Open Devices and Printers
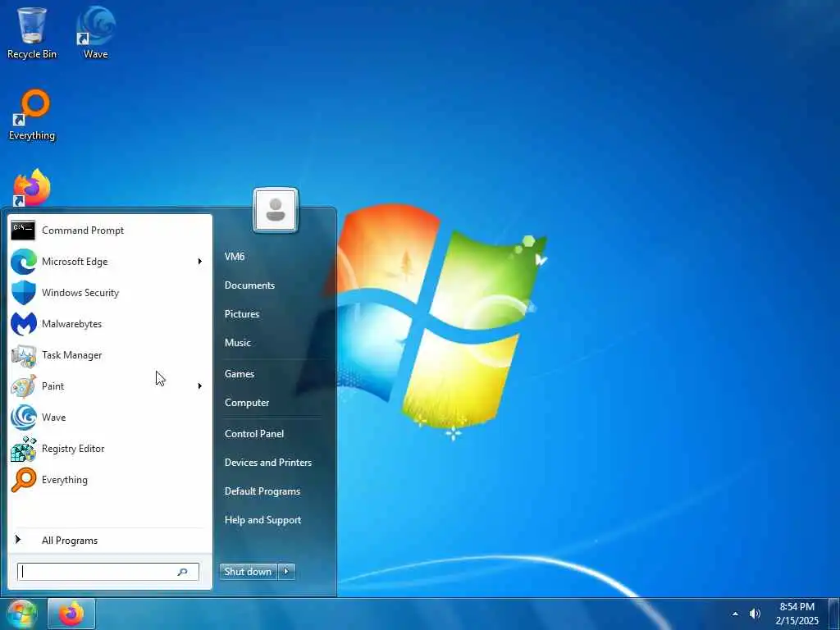Viewport: 840px width, 630px height. coord(268,463)
